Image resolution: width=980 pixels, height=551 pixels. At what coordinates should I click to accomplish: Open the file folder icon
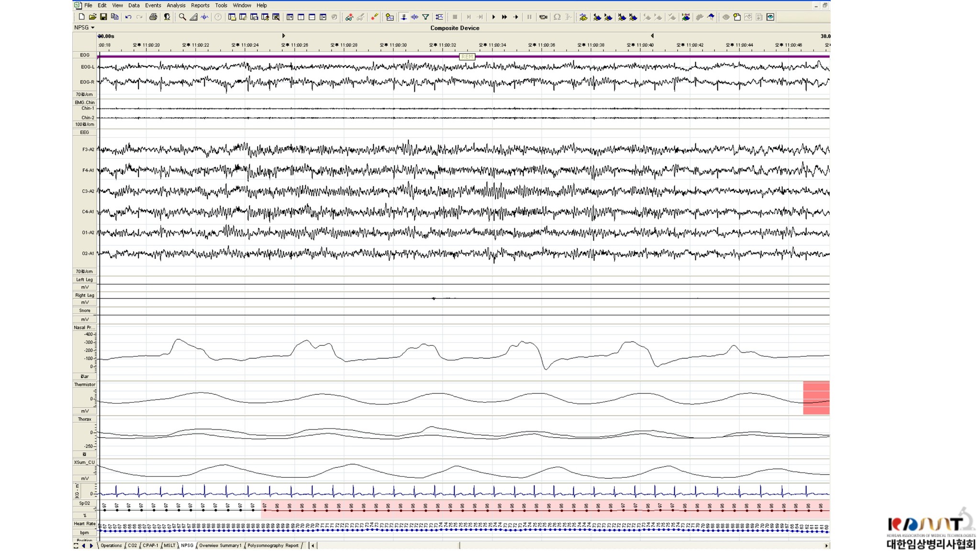tap(92, 17)
